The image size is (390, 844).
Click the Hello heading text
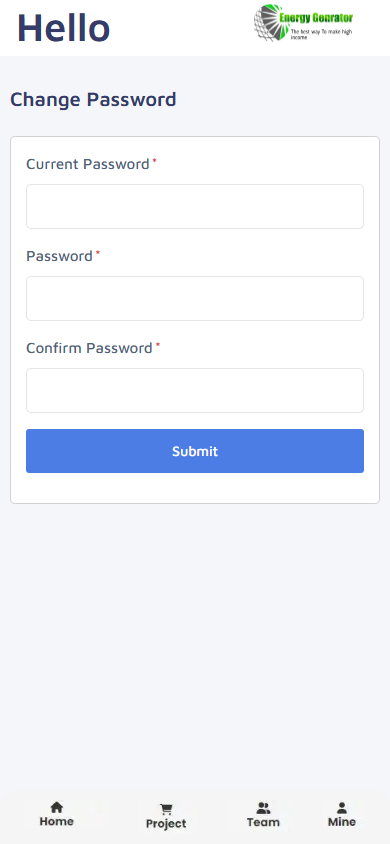click(x=63, y=28)
